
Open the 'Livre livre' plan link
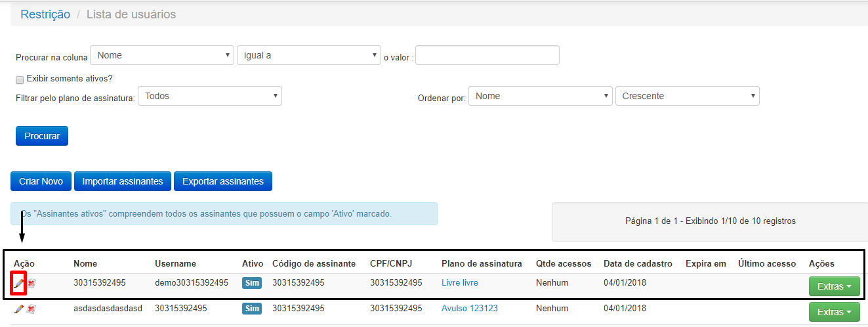[x=460, y=283]
